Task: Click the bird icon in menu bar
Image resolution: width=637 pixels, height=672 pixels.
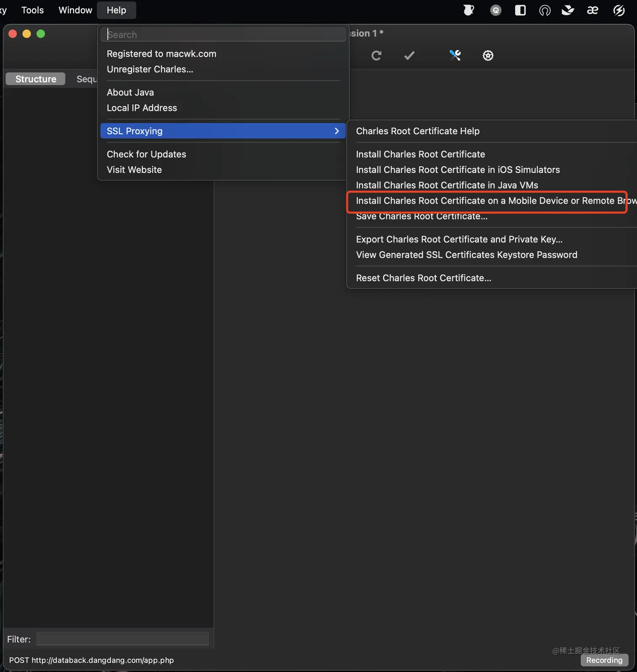Action: pyautogui.click(x=567, y=10)
